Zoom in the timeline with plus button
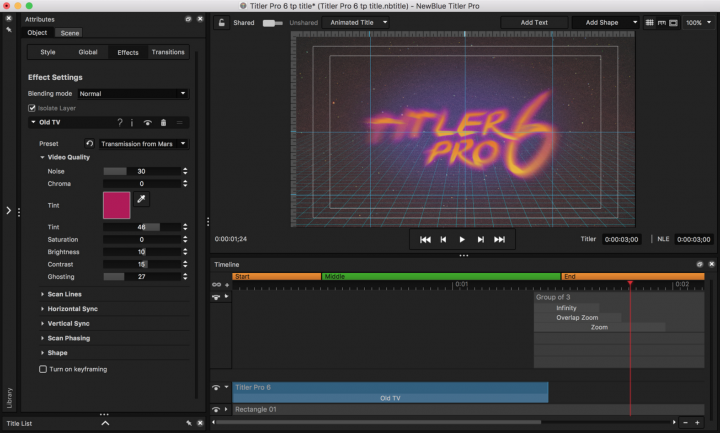 pos(697,422)
